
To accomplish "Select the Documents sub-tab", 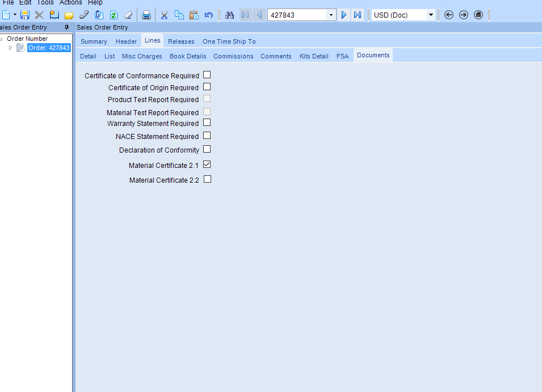I will [x=373, y=55].
